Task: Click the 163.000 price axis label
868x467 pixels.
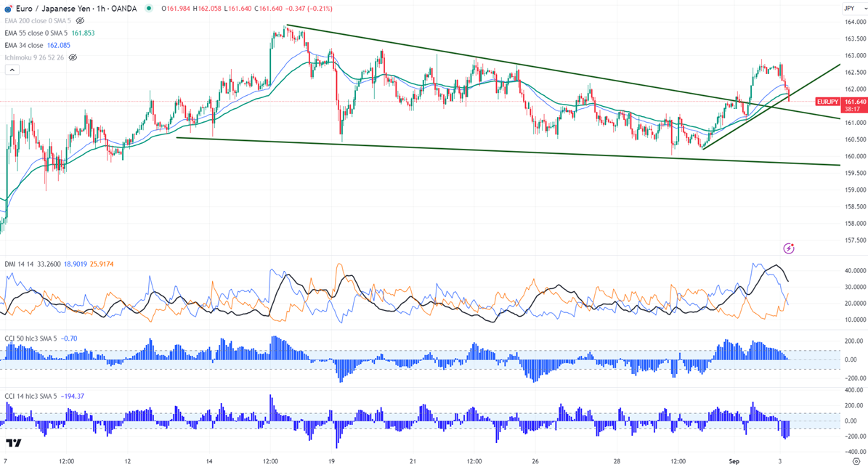Action: point(855,56)
